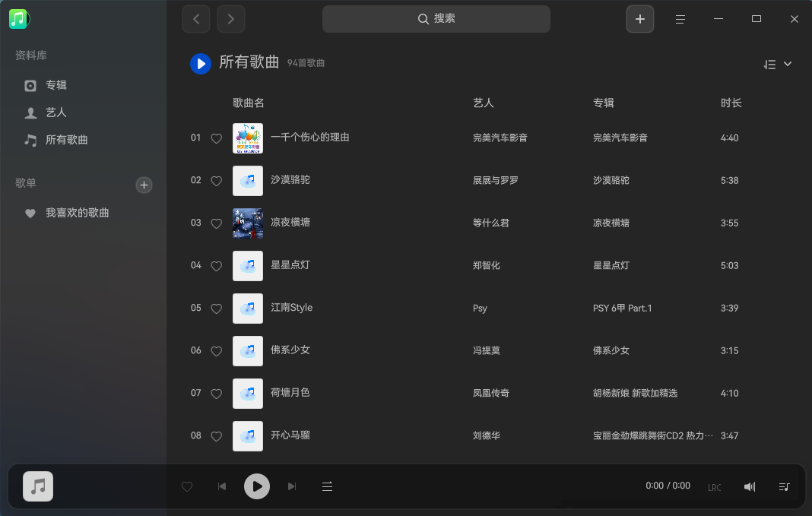The width and height of the screenshot is (812, 516).
Task: Favorite the song 星星点灯
Action: coord(217,265)
